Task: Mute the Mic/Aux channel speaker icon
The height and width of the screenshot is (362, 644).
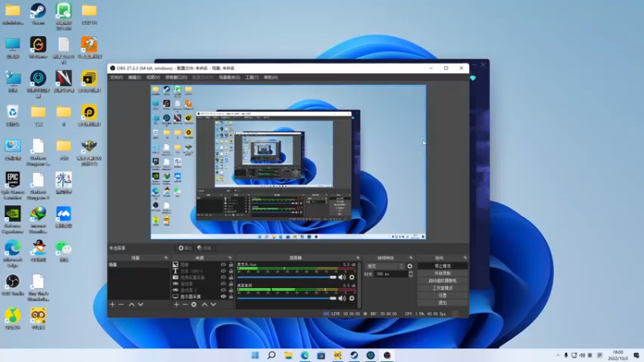Action: point(341,277)
